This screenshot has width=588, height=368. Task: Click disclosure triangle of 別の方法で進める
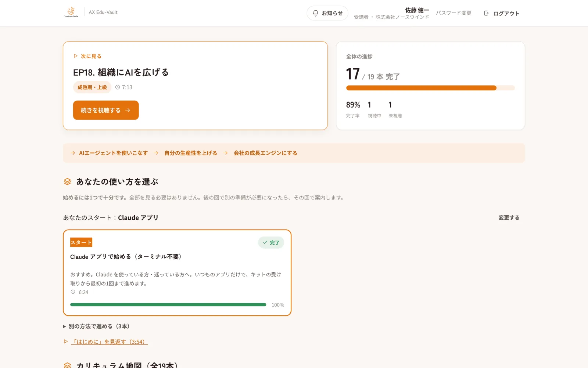coord(65,326)
